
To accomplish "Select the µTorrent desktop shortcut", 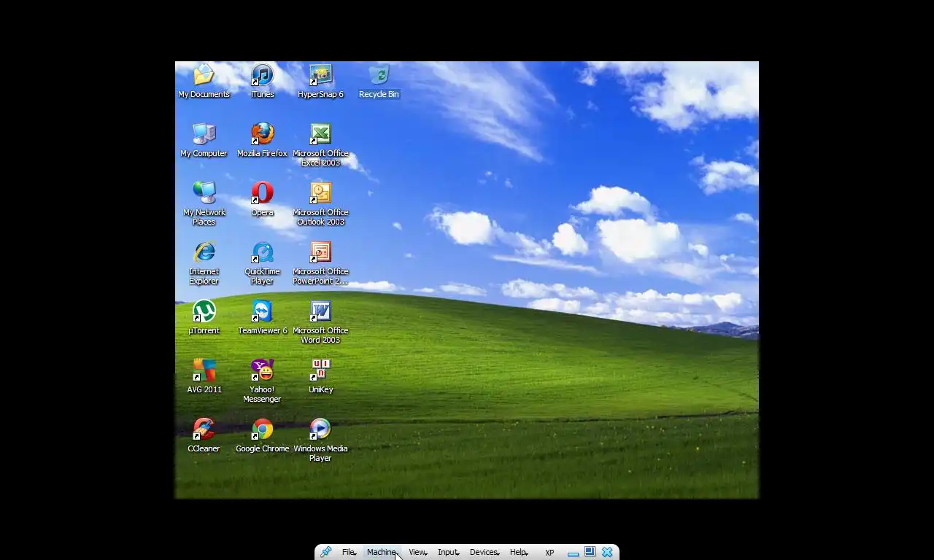I will pyautogui.click(x=204, y=317).
